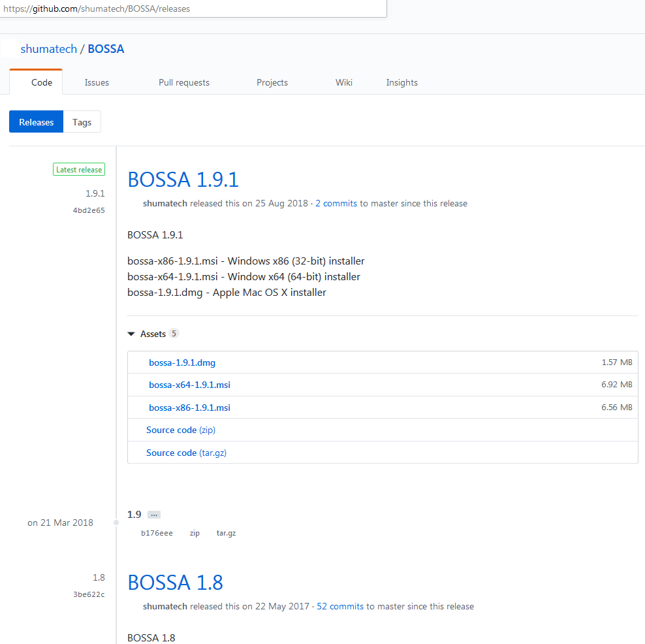The height and width of the screenshot is (644, 645).
Task: Download bossa-x64-1.9.1.msi installer
Action: pos(189,385)
